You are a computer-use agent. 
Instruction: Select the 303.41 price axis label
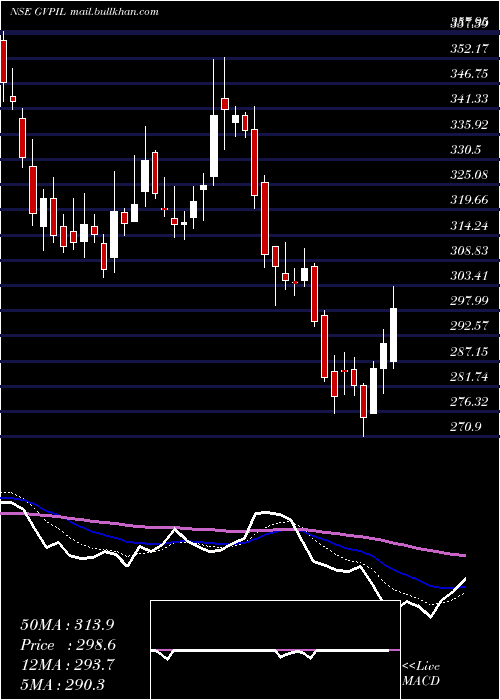point(469,276)
